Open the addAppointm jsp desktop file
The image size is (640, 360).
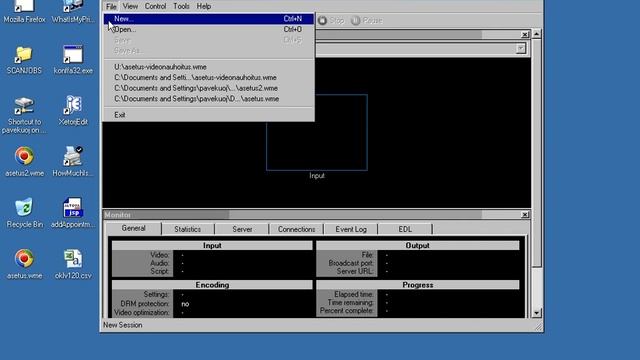[73, 213]
